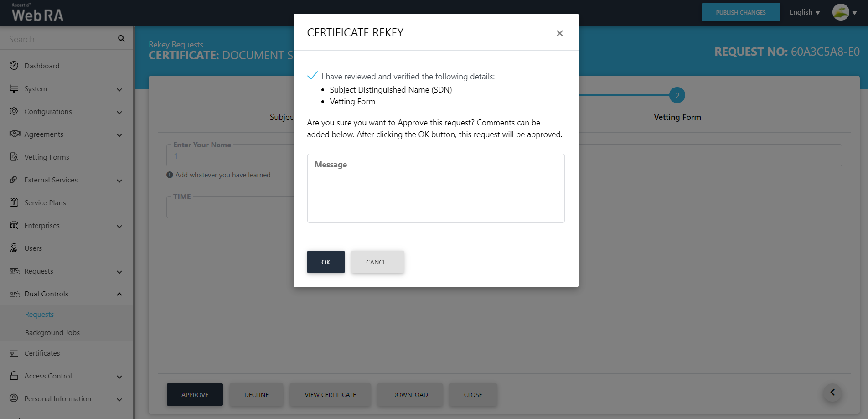The width and height of the screenshot is (868, 419).
Task: Open the English language dropdown
Action: pos(804,12)
